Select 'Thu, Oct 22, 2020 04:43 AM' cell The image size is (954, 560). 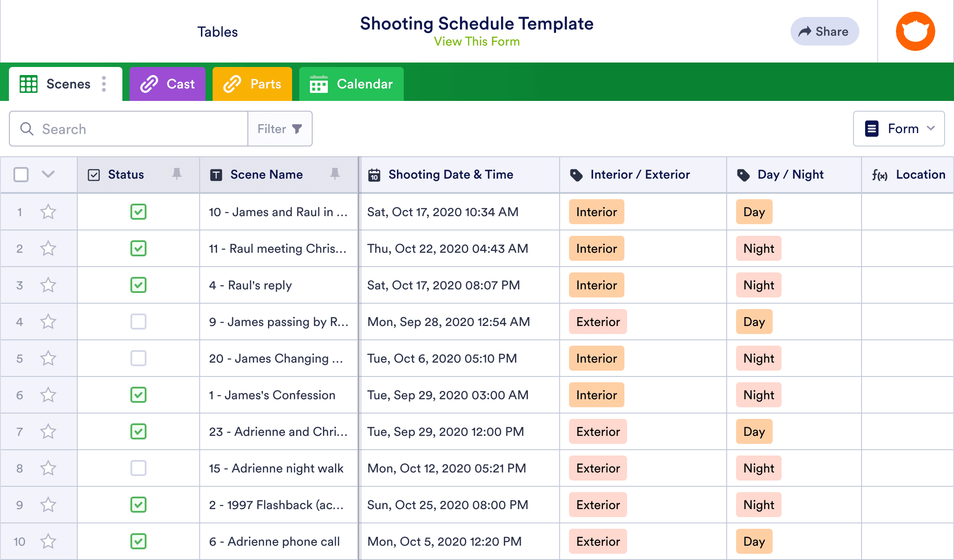click(x=460, y=248)
